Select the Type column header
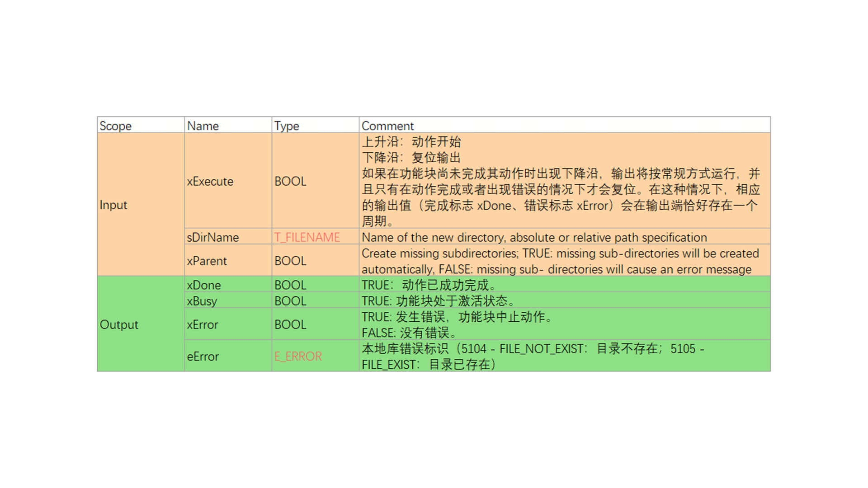Image resolution: width=868 pixels, height=488 pixels. coord(287,126)
